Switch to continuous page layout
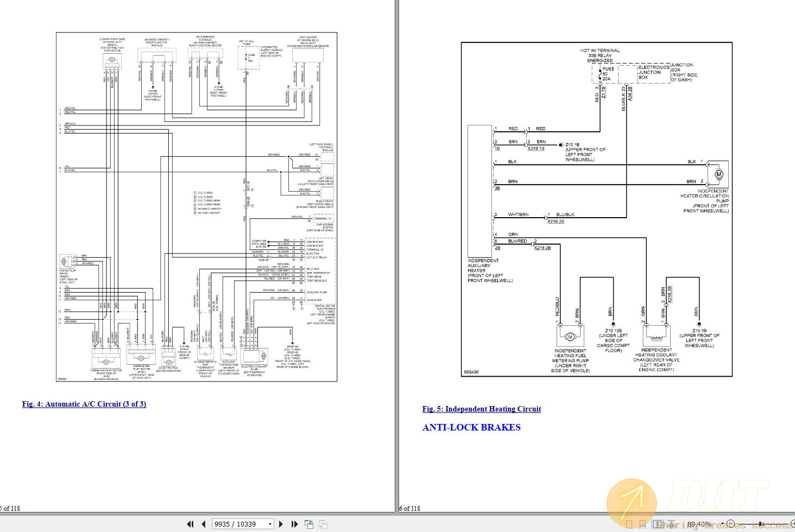Image resolution: width=795 pixels, height=532 pixels. 643,524
